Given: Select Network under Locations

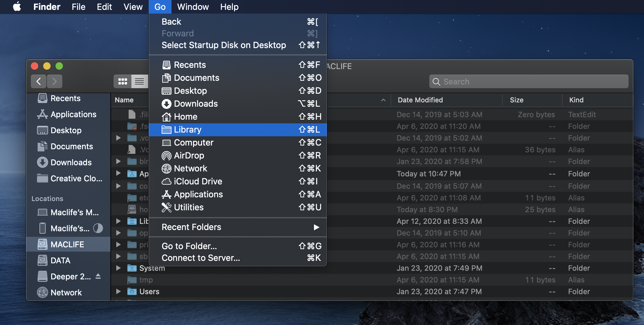Looking at the screenshot, I should pyautogui.click(x=66, y=292).
